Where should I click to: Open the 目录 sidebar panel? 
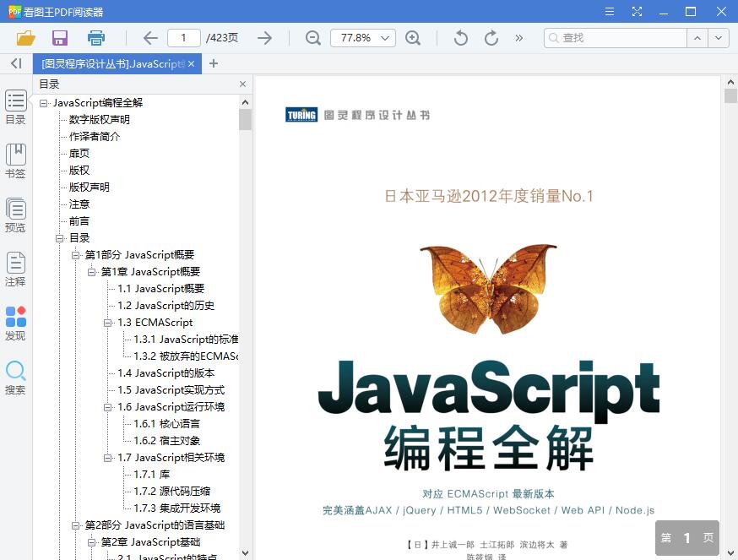point(15,107)
